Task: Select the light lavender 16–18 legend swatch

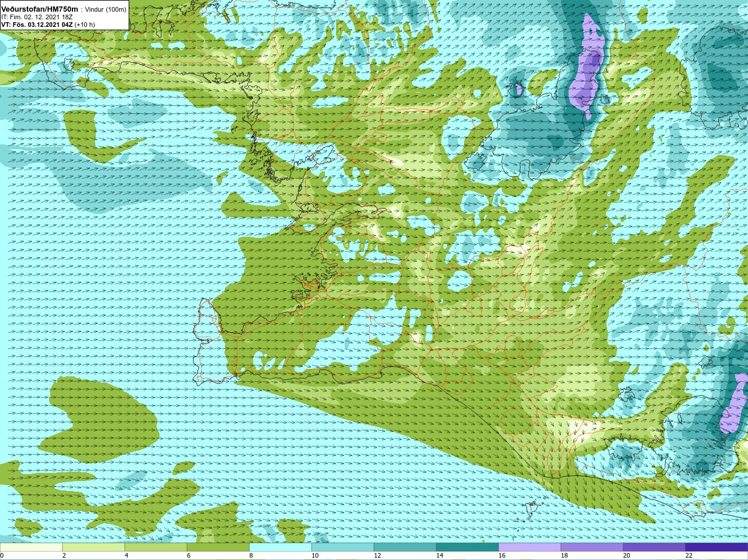Action: (x=529, y=547)
